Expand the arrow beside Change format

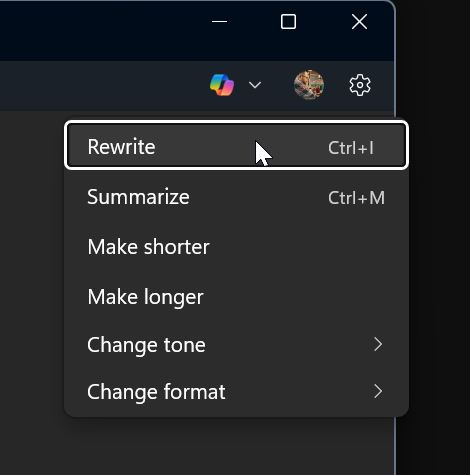pos(378,391)
